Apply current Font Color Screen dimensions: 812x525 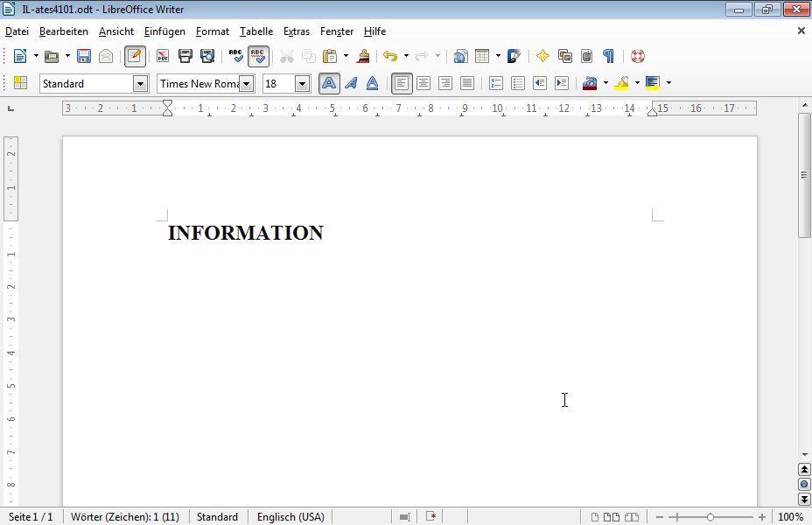[590, 83]
